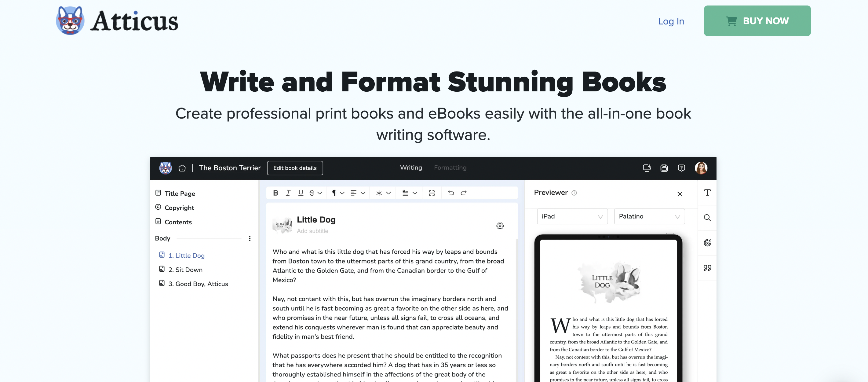
Task: Open chapter settings gear for Little Dog
Action: (500, 226)
